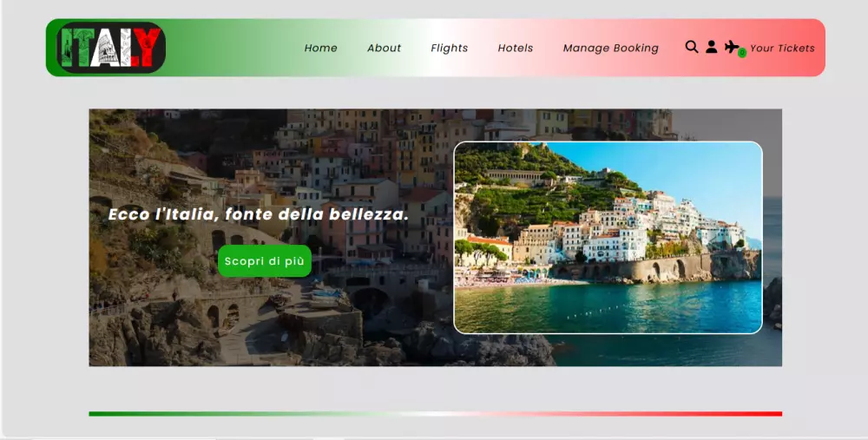Click the tricolor gradient divider bar

pos(435,413)
